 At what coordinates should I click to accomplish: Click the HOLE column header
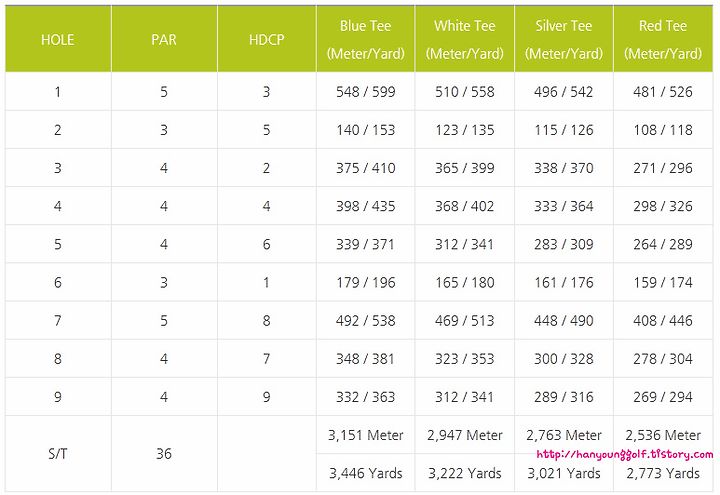(x=58, y=39)
